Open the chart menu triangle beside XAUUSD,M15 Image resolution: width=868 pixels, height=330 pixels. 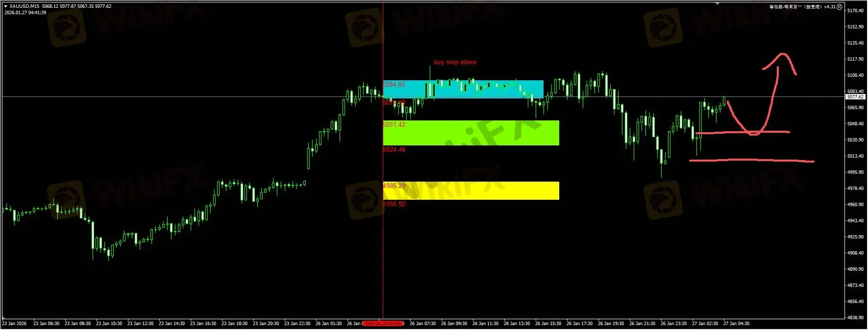coord(5,6)
